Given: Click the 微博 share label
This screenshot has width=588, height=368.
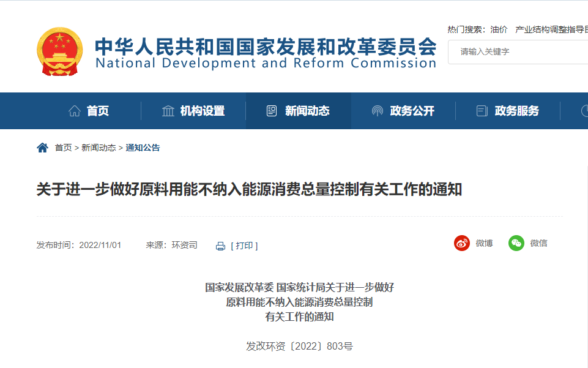Looking at the screenshot, I should [484, 243].
